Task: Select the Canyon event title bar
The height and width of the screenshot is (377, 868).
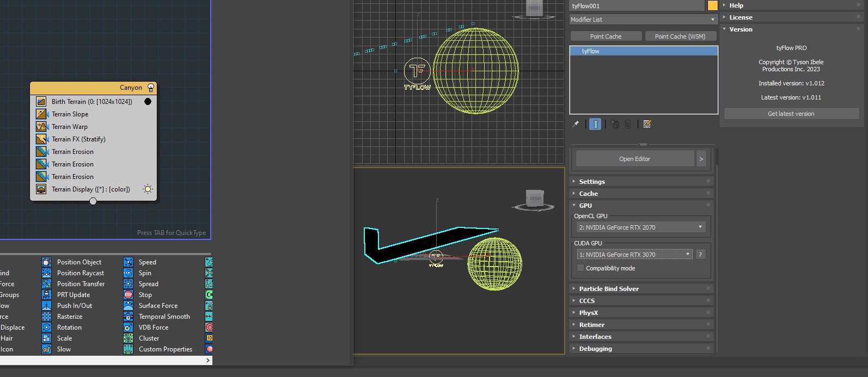Action: tap(93, 88)
